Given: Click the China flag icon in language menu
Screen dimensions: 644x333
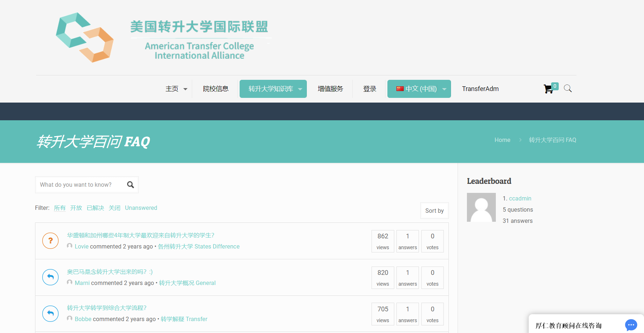Looking at the screenshot, I should [x=400, y=88].
